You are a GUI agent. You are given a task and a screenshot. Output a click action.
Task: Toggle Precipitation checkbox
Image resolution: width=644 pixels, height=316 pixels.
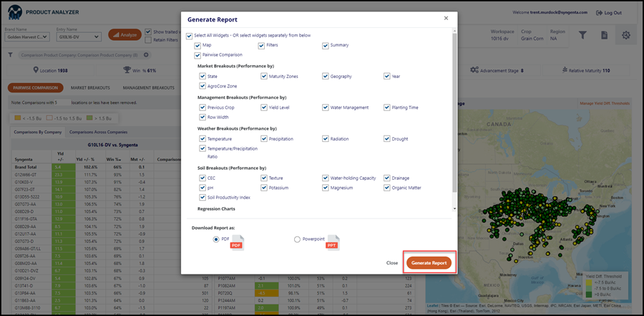[263, 139]
